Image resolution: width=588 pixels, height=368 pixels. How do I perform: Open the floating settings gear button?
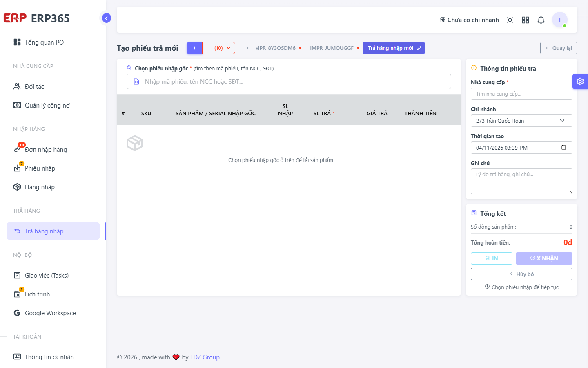point(580,81)
